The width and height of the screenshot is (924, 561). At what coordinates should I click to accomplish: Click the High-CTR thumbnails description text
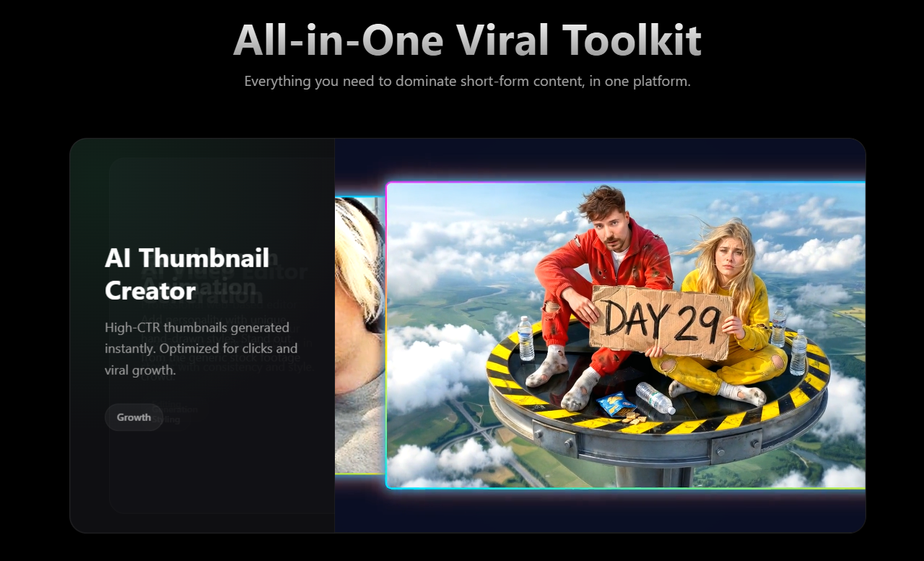click(x=201, y=349)
